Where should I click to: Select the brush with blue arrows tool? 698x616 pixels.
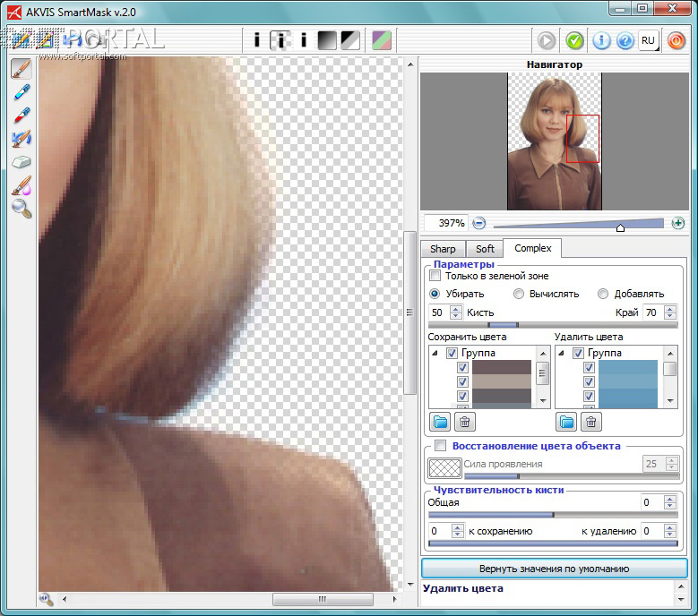(22, 138)
